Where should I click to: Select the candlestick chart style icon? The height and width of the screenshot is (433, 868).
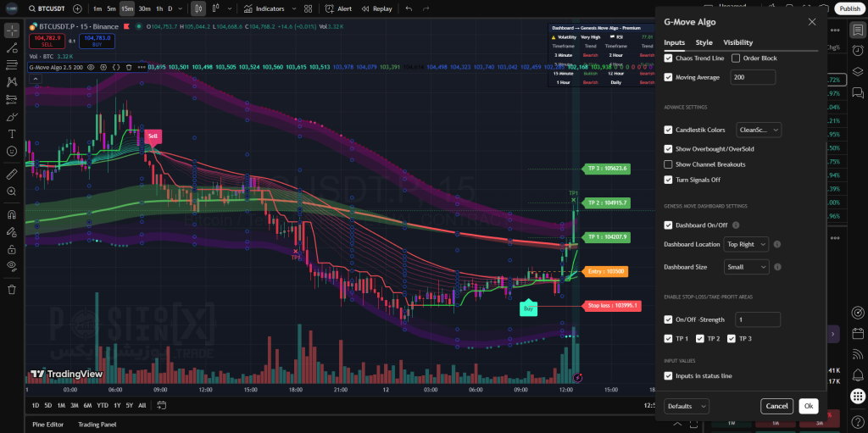tap(198, 8)
